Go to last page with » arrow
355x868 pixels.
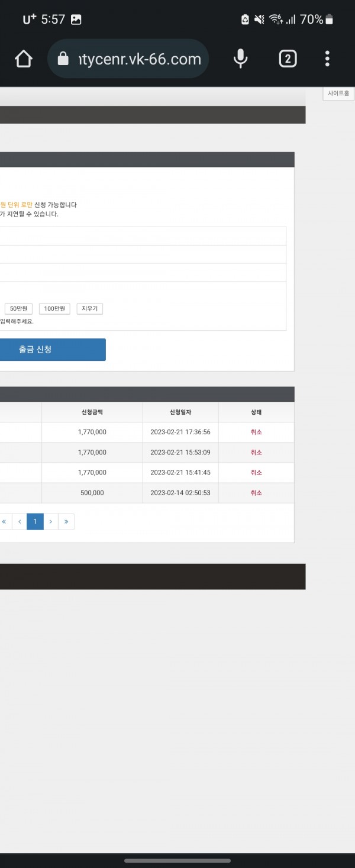(66, 521)
